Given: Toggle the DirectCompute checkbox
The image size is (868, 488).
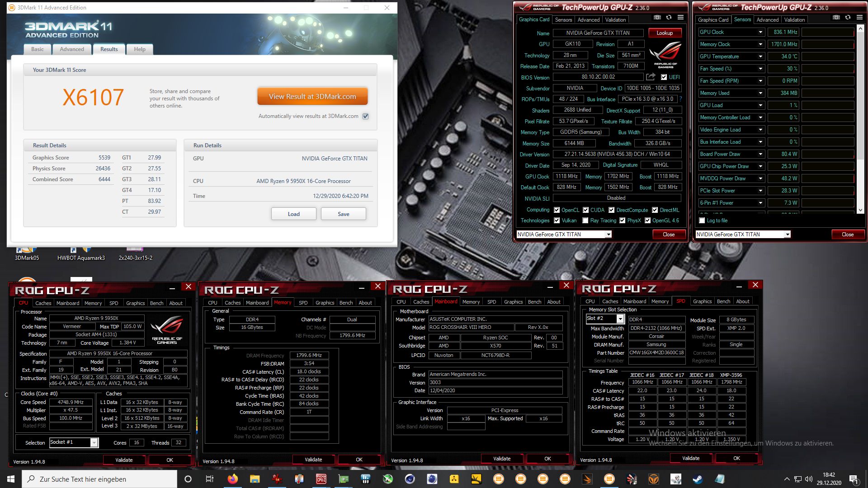Looking at the screenshot, I should point(611,210).
